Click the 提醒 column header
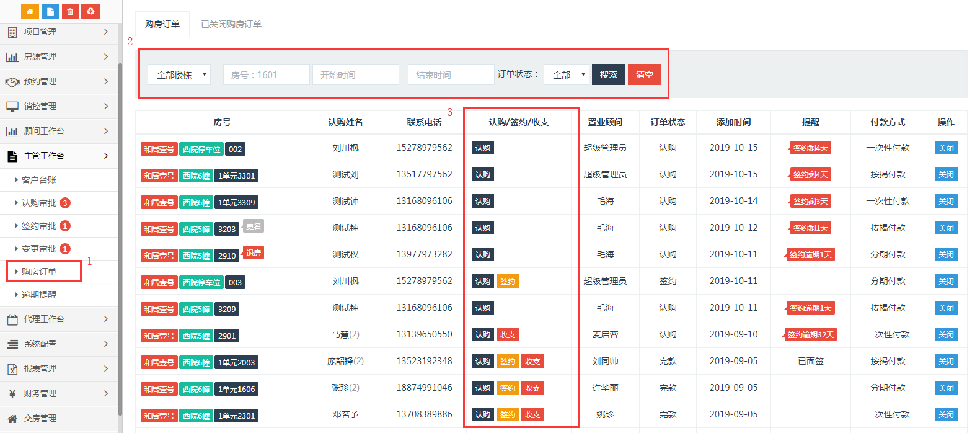The height and width of the screenshot is (433, 980). tap(810, 122)
